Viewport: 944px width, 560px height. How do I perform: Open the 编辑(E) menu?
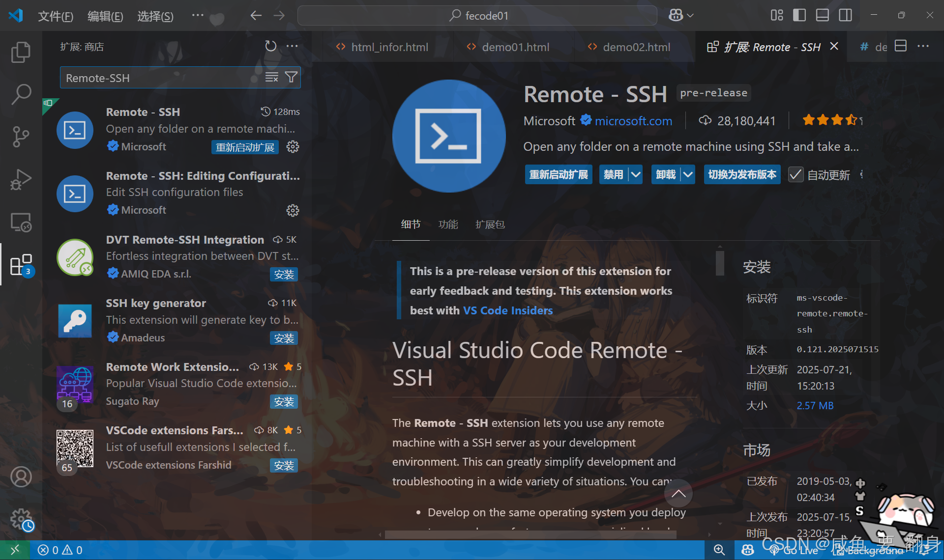click(x=105, y=16)
